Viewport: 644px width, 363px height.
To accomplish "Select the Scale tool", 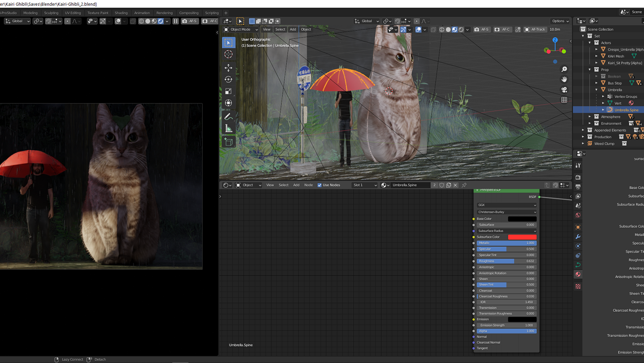I will 229,91.
